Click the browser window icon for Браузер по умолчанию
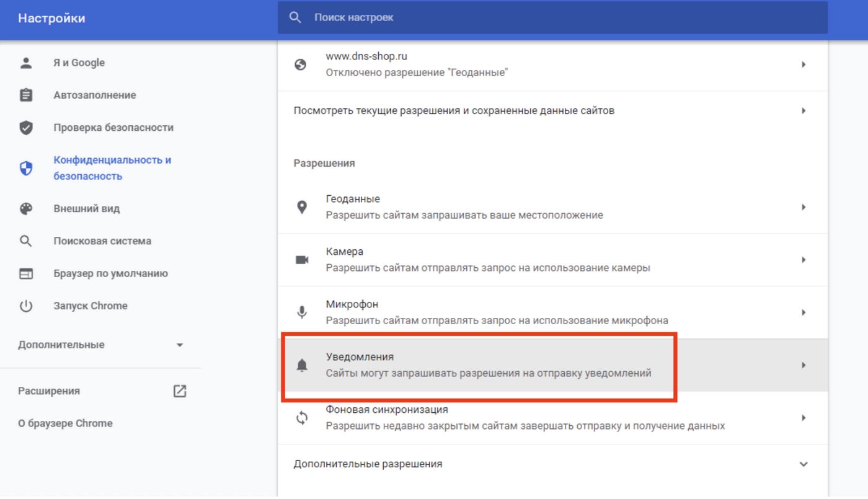This screenshot has height=499, width=868. pos(26,273)
